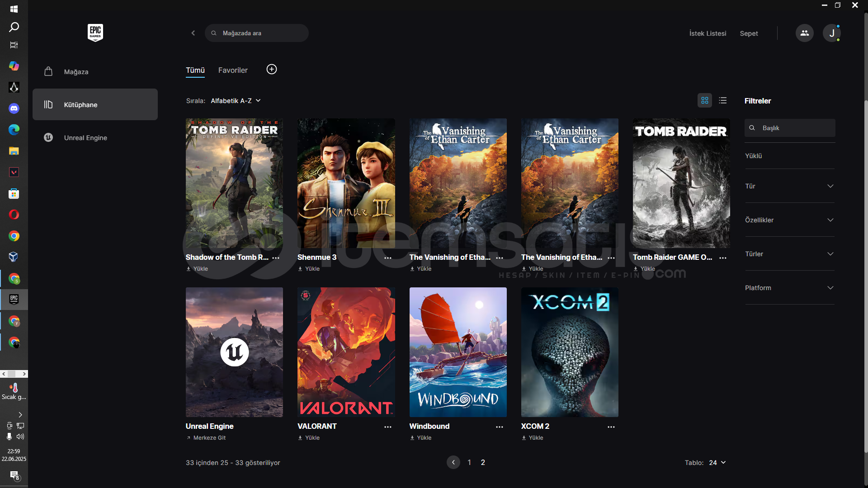Open Windbound game cover
Screen dimensions: 868x488
(458, 352)
